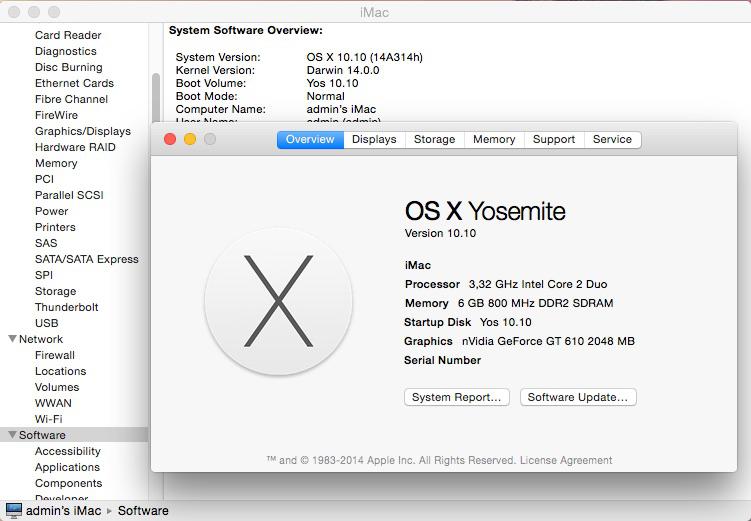Collapse the Software section triangle
Viewport: 751px width, 521px height.
click(12, 435)
